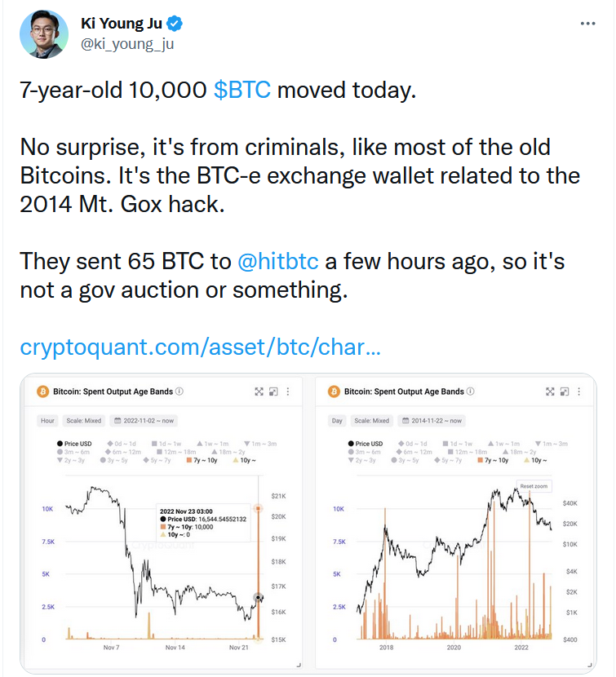Open the cryptoquant.com chart link
The width and height of the screenshot is (616, 677).
tap(199, 348)
